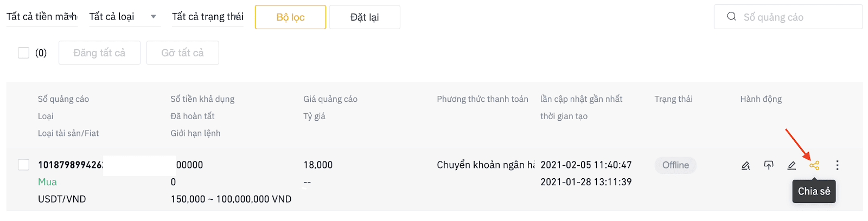
Task: Open the 'Tất cả tiền mã hóa' dropdown
Action: tap(42, 17)
